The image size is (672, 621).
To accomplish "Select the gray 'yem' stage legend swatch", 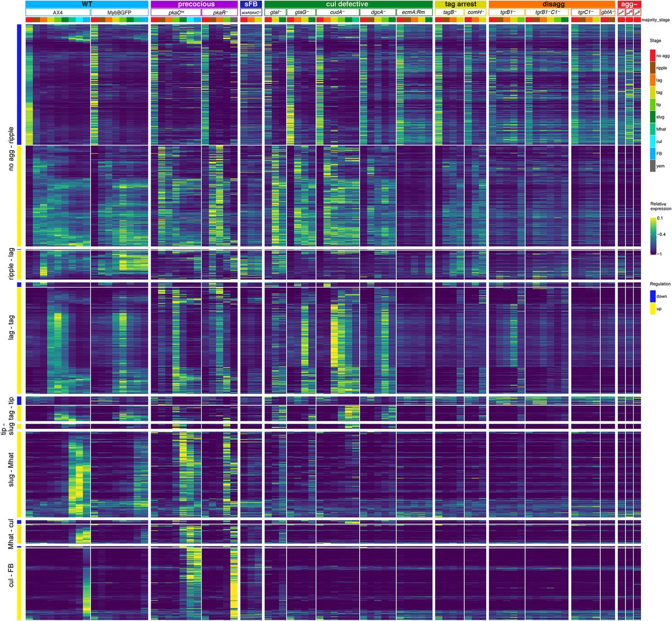I will point(653,166).
